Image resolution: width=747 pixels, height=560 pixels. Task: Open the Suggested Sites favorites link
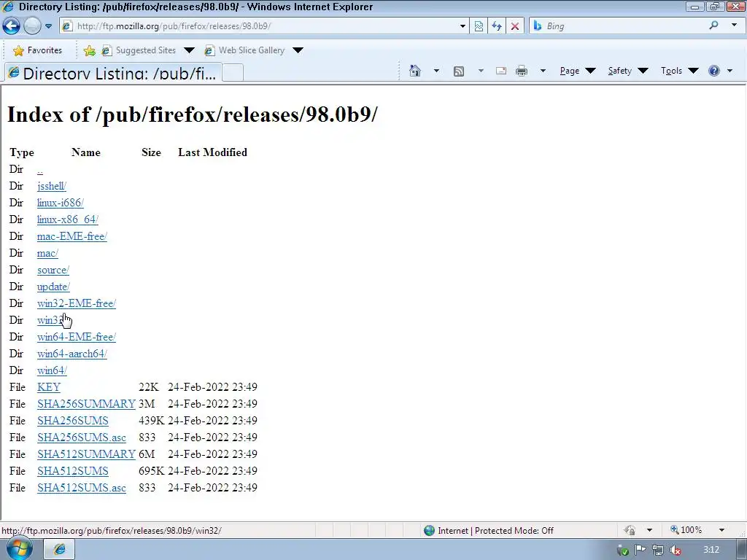pos(139,50)
